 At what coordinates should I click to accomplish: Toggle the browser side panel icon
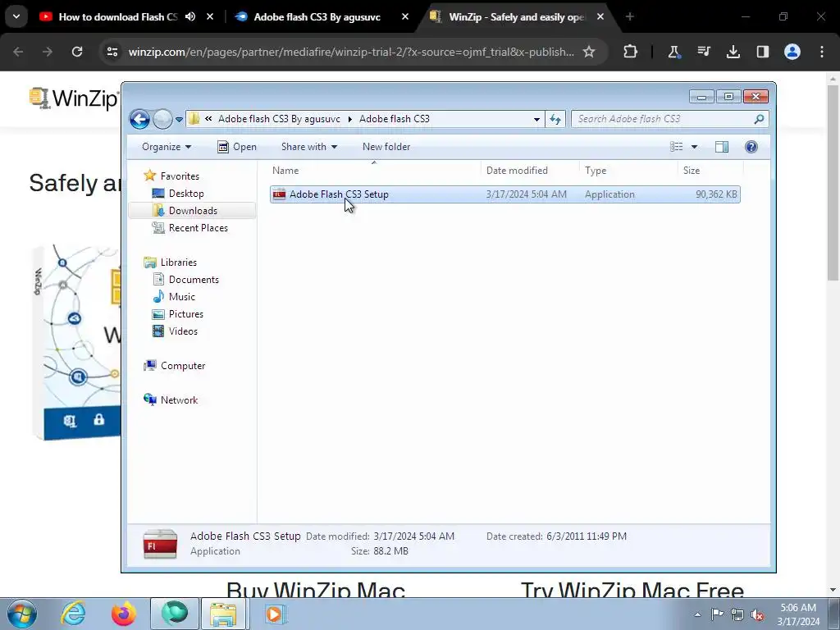762,52
